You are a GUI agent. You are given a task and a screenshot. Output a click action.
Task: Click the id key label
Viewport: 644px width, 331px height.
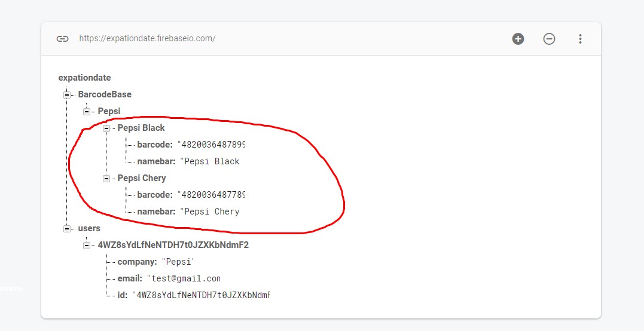(x=123, y=295)
